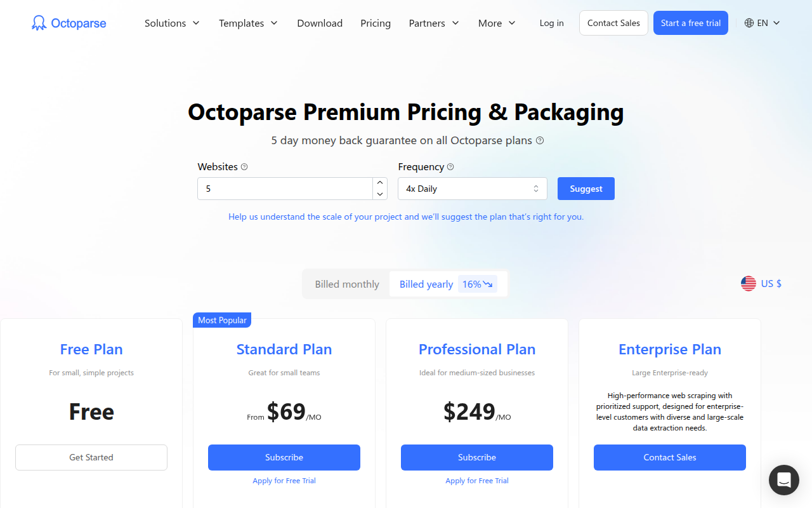Viewport: 812px width, 508px height.
Task: Expand the Solutions menu
Action: [172, 23]
